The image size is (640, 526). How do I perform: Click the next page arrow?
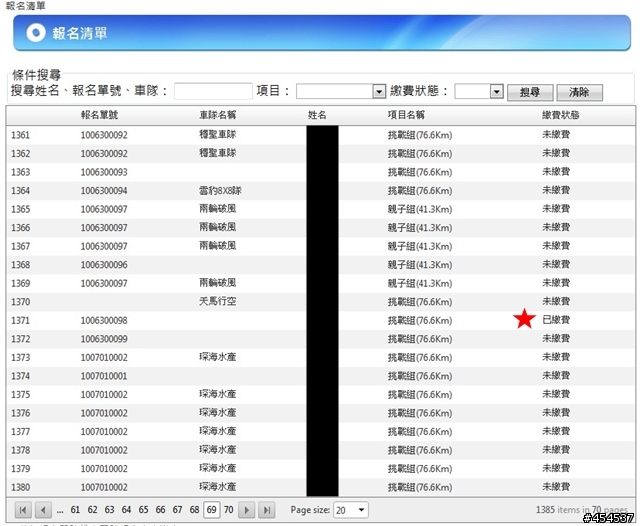pyautogui.click(x=247, y=510)
